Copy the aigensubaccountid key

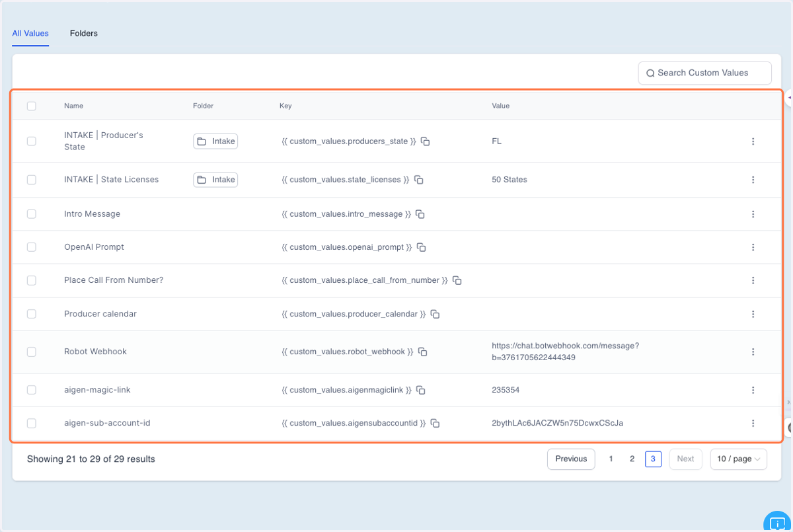click(435, 423)
